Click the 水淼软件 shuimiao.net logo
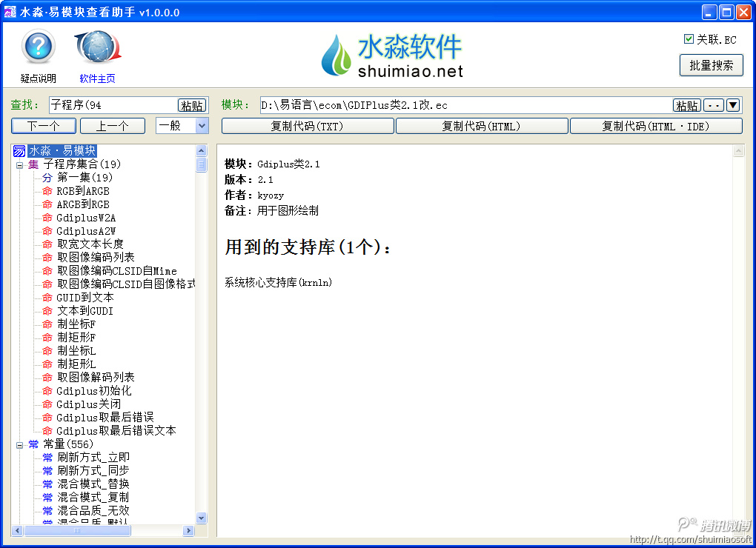 pos(391,56)
